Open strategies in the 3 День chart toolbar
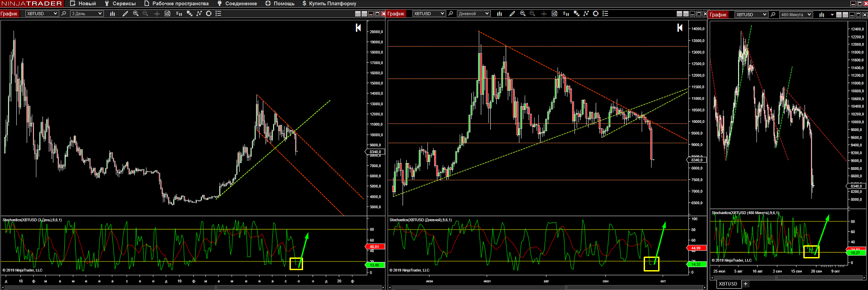The width and height of the screenshot is (868, 290). pyautogui.click(x=199, y=14)
